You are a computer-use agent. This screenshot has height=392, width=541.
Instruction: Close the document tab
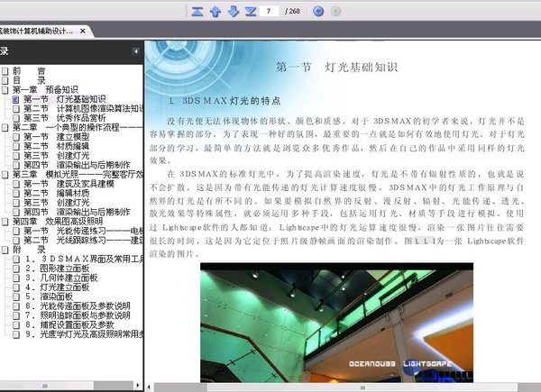(x=83, y=31)
